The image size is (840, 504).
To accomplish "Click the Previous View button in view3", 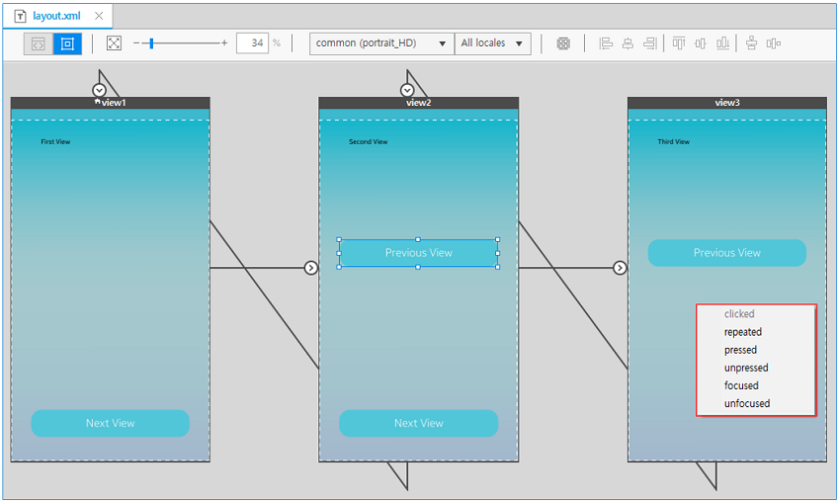I will coord(726,253).
